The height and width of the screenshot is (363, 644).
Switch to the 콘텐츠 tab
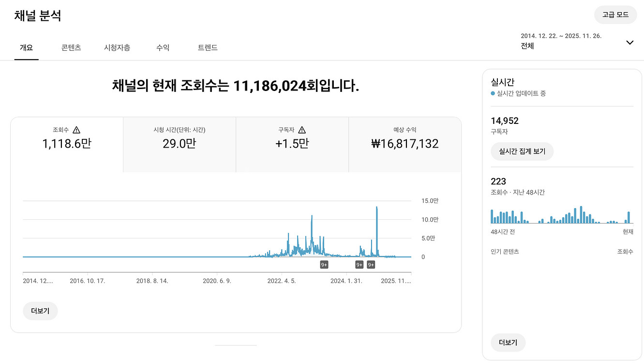71,47
